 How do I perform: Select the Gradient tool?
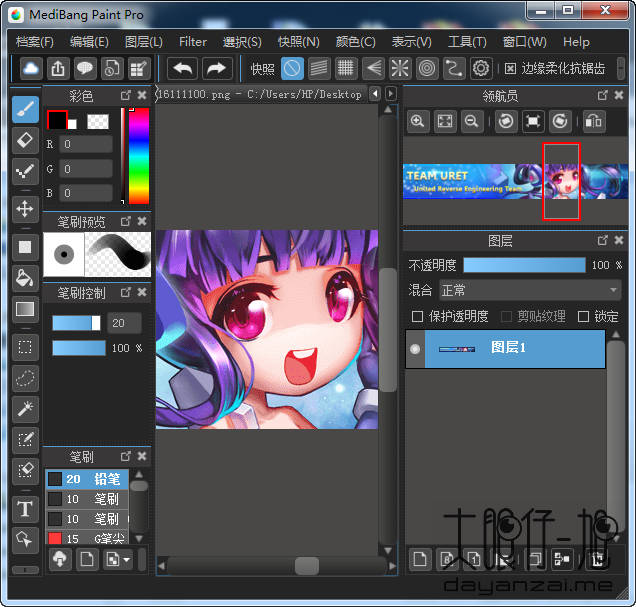tap(25, 309)
